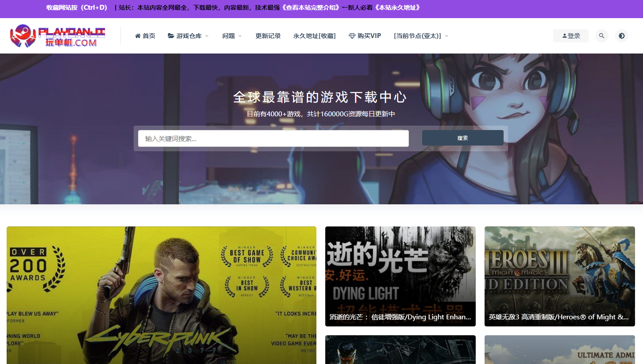The width and height of the screenshot is (643, 364).
Task: Expand the 游戏仓库 dropdown arrow
Action: tap(207, 36)
